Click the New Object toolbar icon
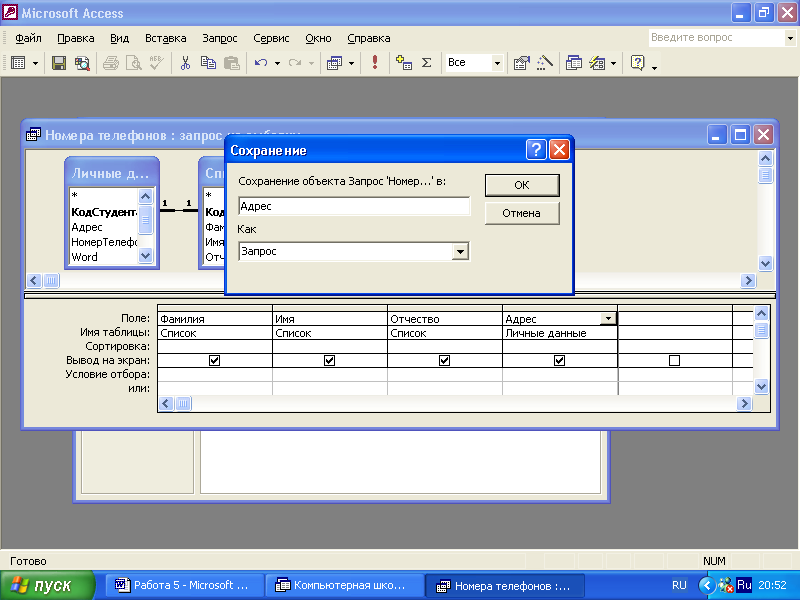This screenshot has height=600, width=800. click(597, 63)
